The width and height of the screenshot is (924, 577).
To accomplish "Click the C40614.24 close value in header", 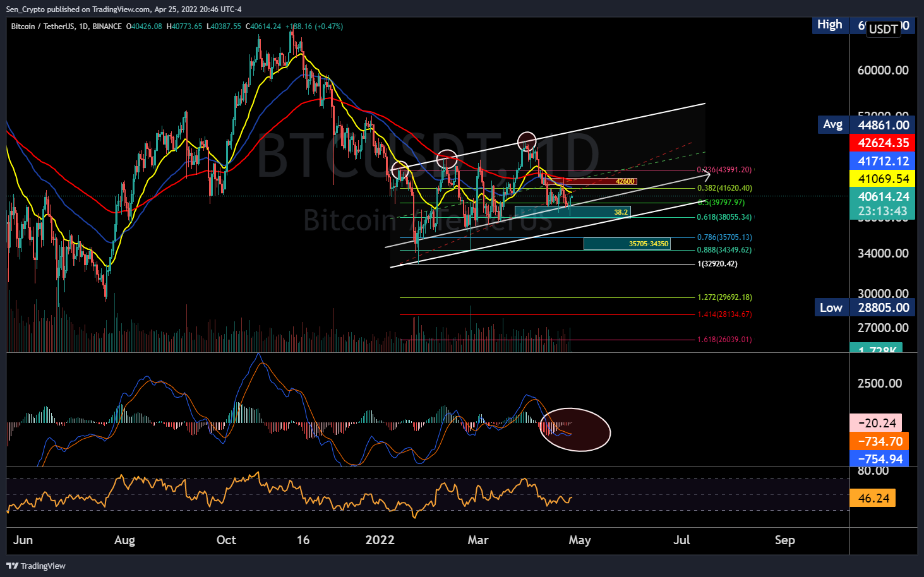I will pyautogui.click(x=263, y=27).
